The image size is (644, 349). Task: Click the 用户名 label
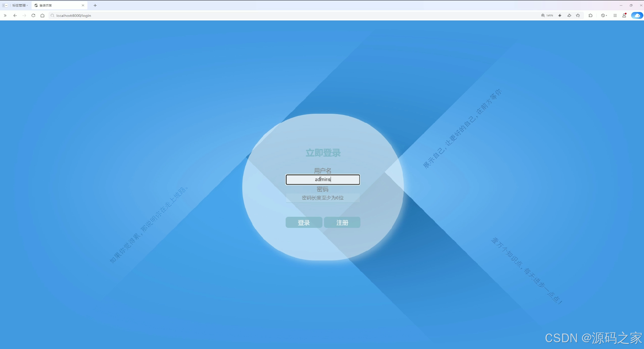point(323,171)
